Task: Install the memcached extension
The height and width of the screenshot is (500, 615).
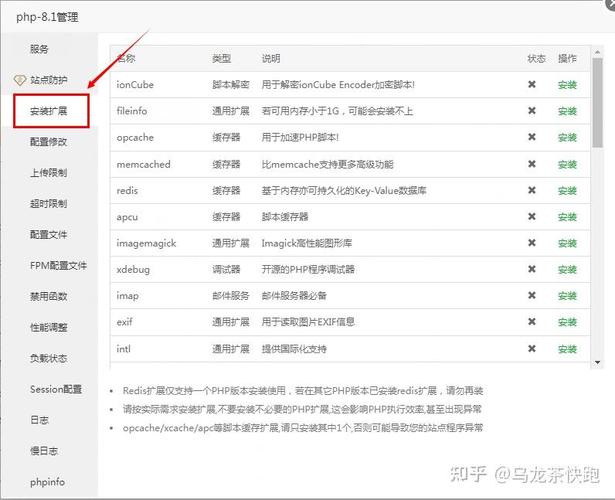Action: point(567,164)
